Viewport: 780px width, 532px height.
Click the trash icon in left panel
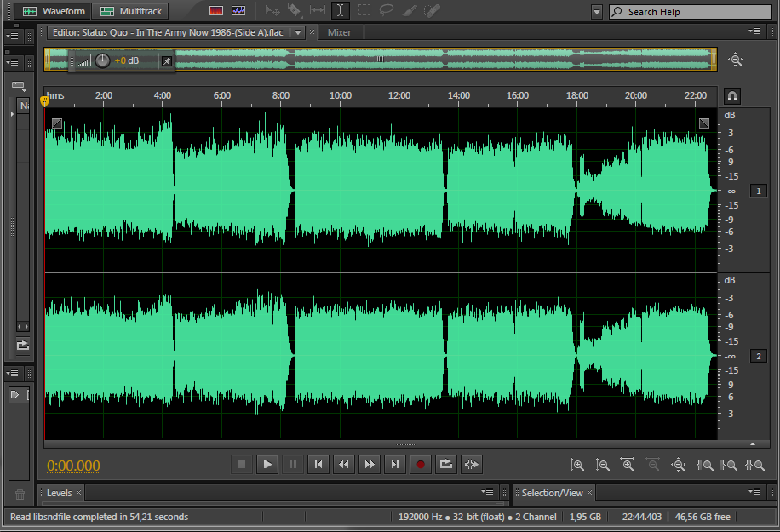(20, 495)
